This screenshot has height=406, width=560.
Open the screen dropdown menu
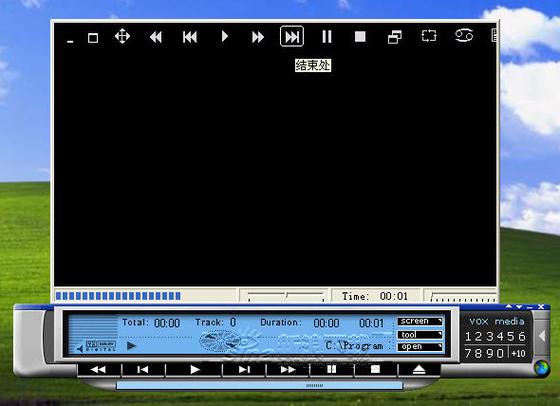(420, 321)
